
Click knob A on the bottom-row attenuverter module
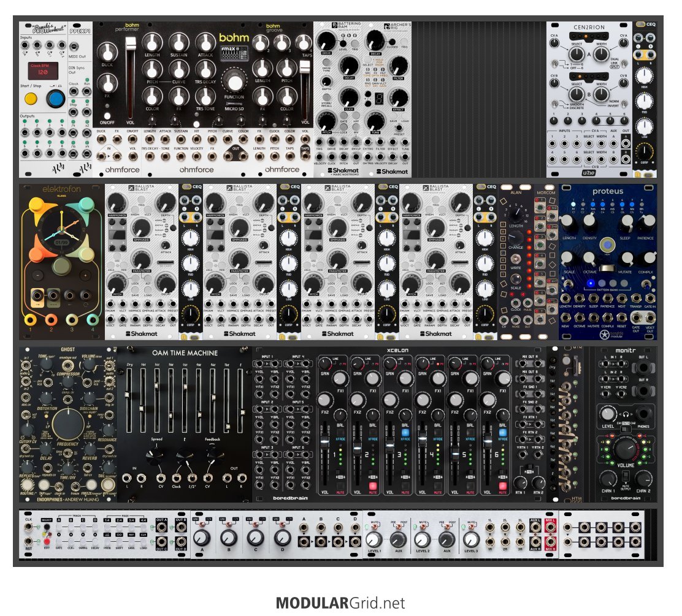point(201,538)
